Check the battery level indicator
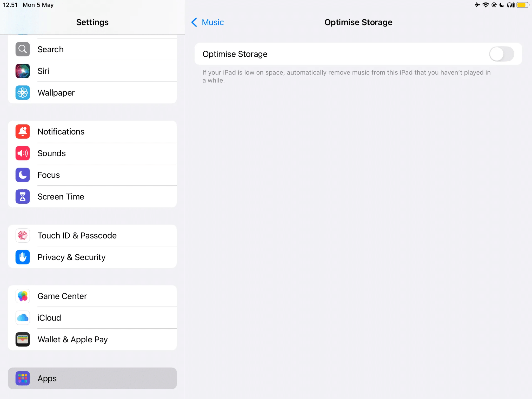The height and width of the screenshot is (399, 532). pyautogui.click(x=521, y=5)
